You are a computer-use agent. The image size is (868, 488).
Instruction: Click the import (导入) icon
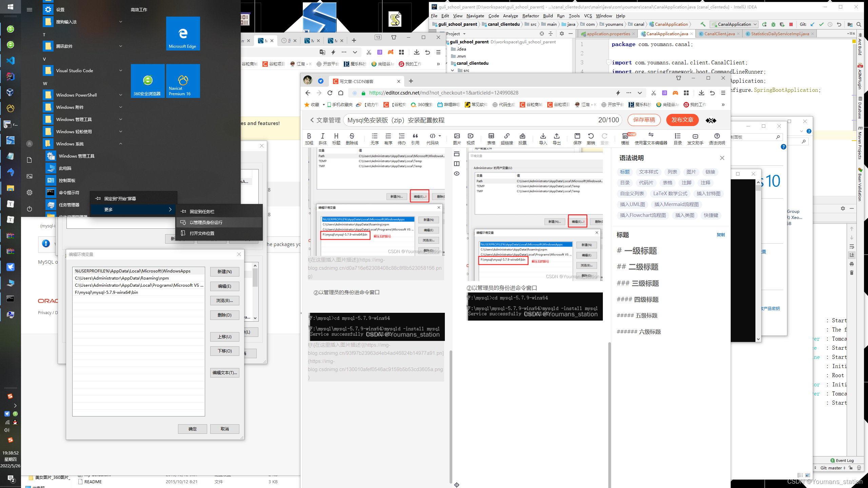click(543, 139)
